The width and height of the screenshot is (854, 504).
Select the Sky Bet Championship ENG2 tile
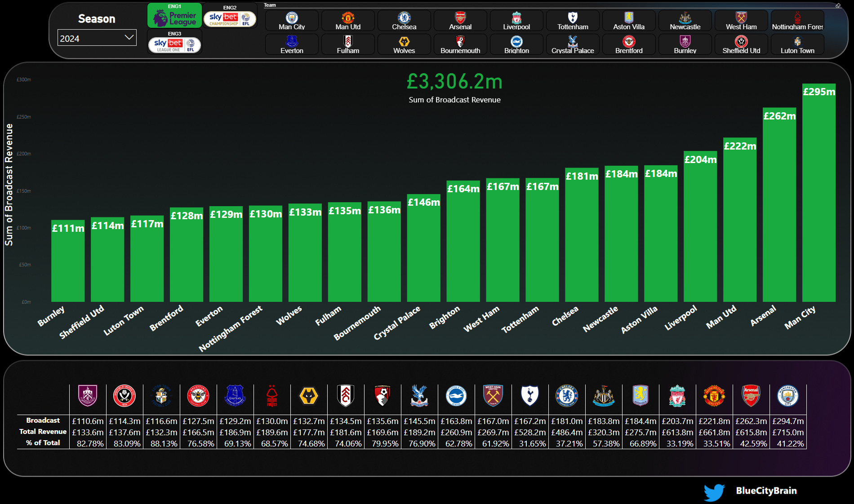230,17
